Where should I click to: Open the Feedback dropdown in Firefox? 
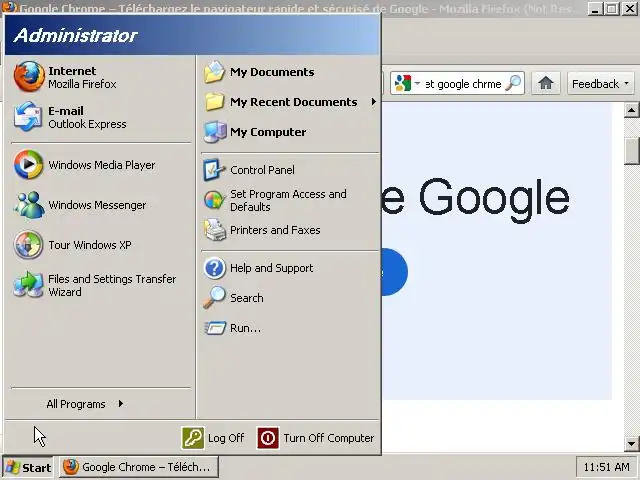pos(600,84)
